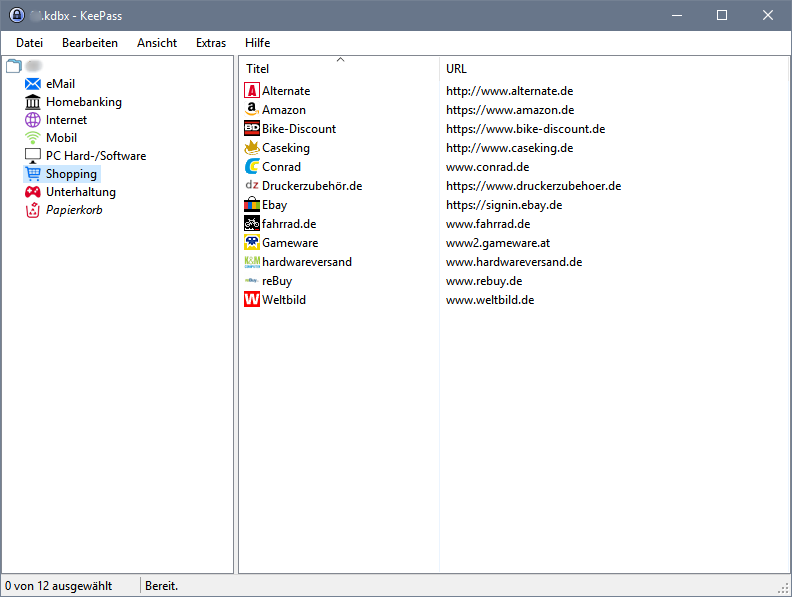Sort entries by Titel column header
The width and height of the screenshot is (792, 597).
coord(339,68)
